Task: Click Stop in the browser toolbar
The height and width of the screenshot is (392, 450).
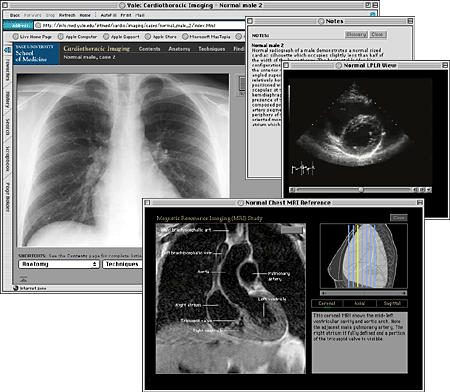Action: pyautogui.click(x=50, y=15)
